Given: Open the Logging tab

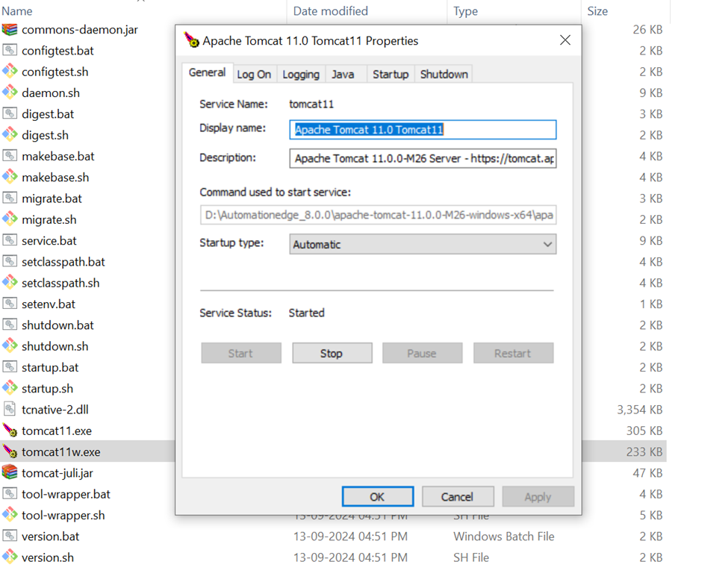Looking at the screenshot, I should point(300,73).
